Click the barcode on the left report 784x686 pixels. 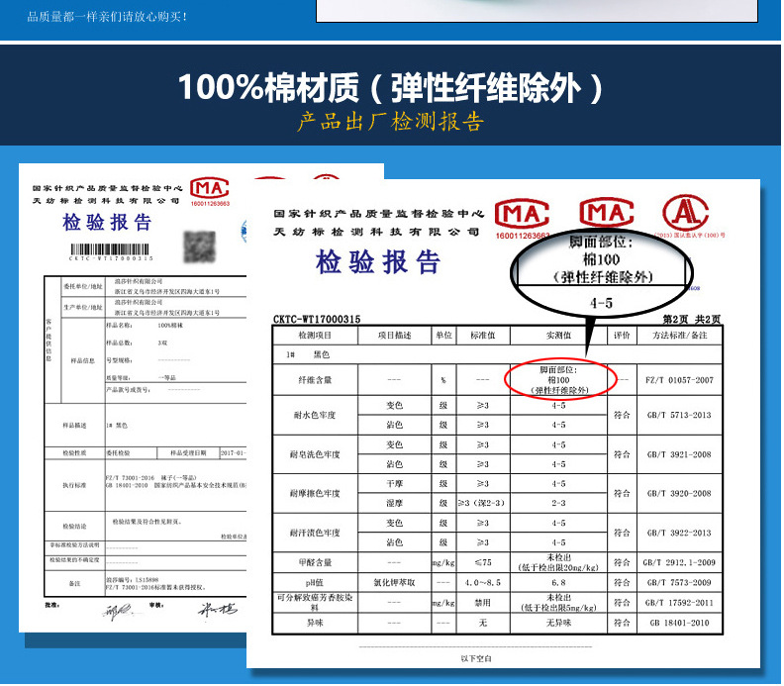click(x=110, y=249)
